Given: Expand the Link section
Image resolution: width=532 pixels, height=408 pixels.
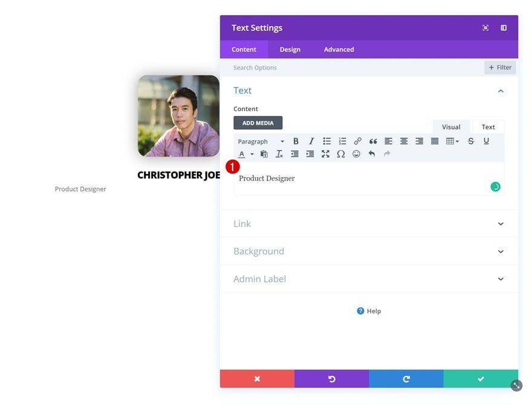Looking at the screenshot, I should coord(369,224).
